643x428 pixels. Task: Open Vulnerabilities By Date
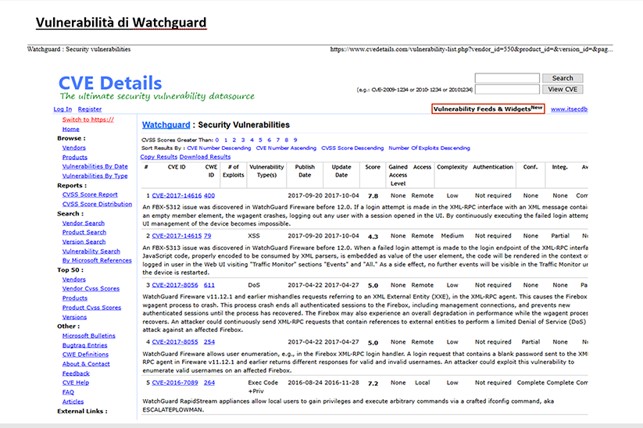point(95,166)
